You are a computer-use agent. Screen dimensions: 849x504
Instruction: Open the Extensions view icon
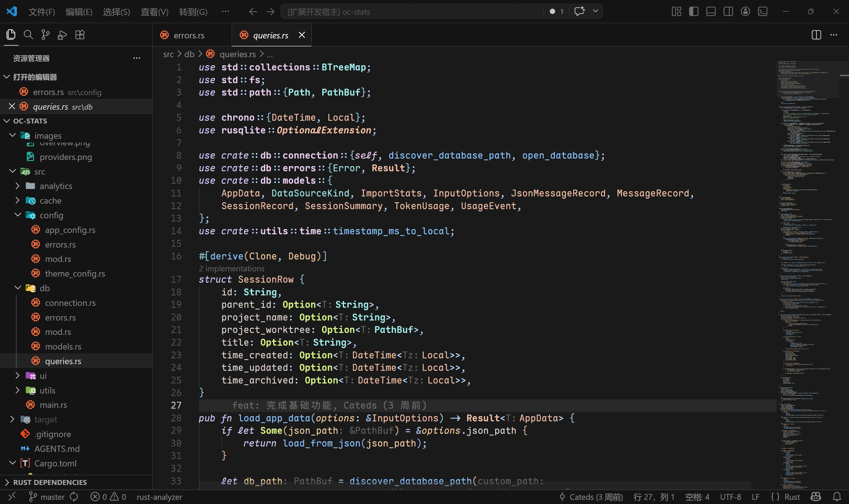[80, 35]
